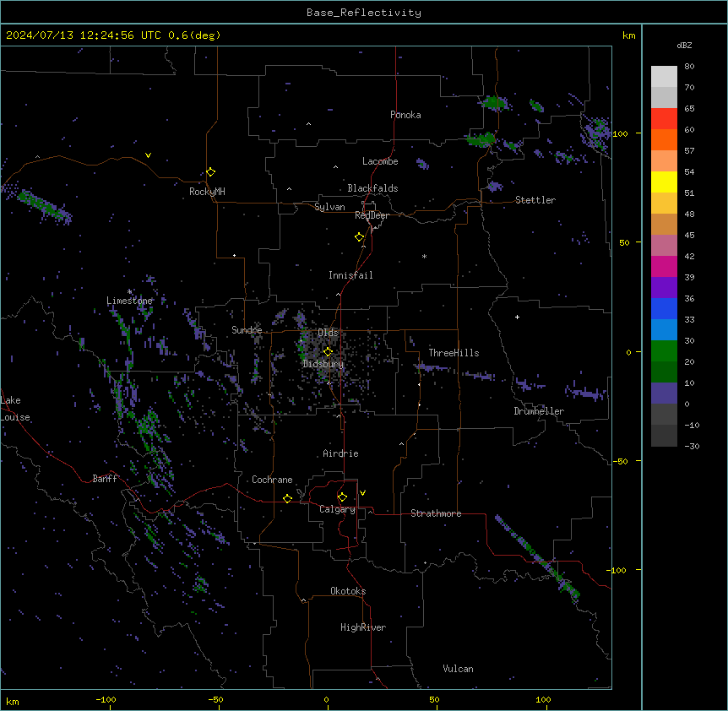
Task: Click the dark green 10-20 dBZ swatch
Action: coord(664,372)
